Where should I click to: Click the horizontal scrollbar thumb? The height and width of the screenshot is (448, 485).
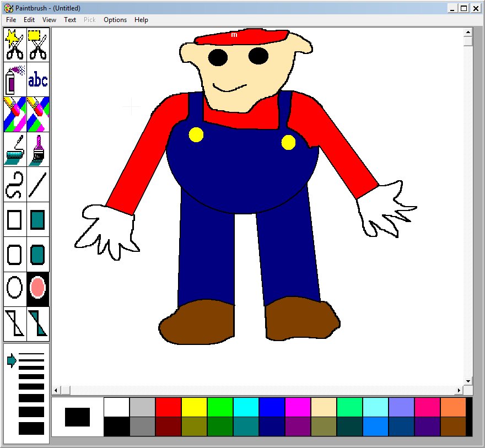pos(65,391)
